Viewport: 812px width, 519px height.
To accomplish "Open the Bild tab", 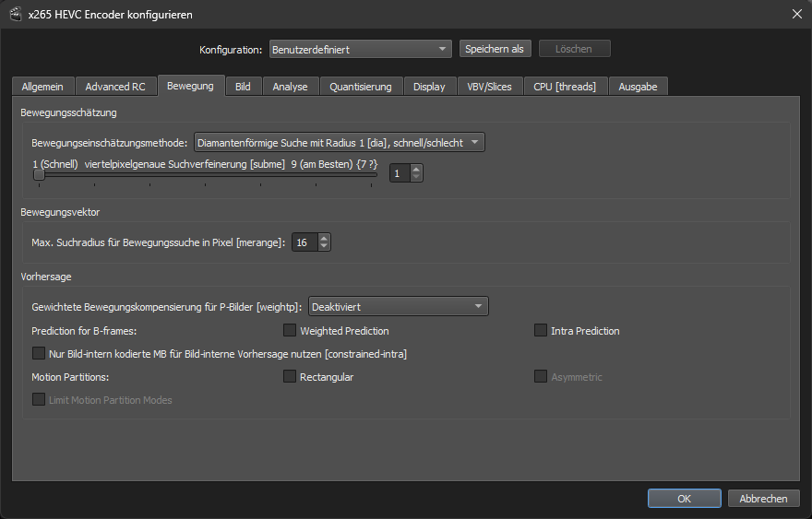I will pos(243,87).
